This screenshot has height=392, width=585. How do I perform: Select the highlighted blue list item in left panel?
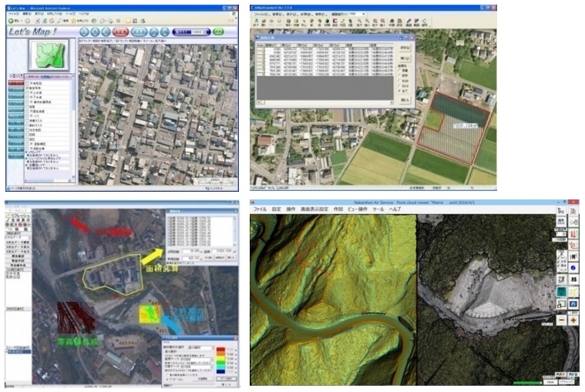click(x=18, y=351)
